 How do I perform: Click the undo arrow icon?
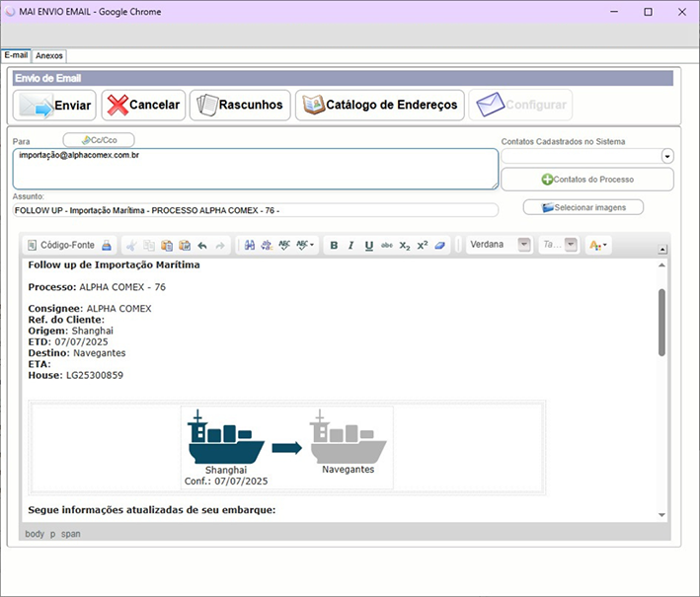(202, 245)
